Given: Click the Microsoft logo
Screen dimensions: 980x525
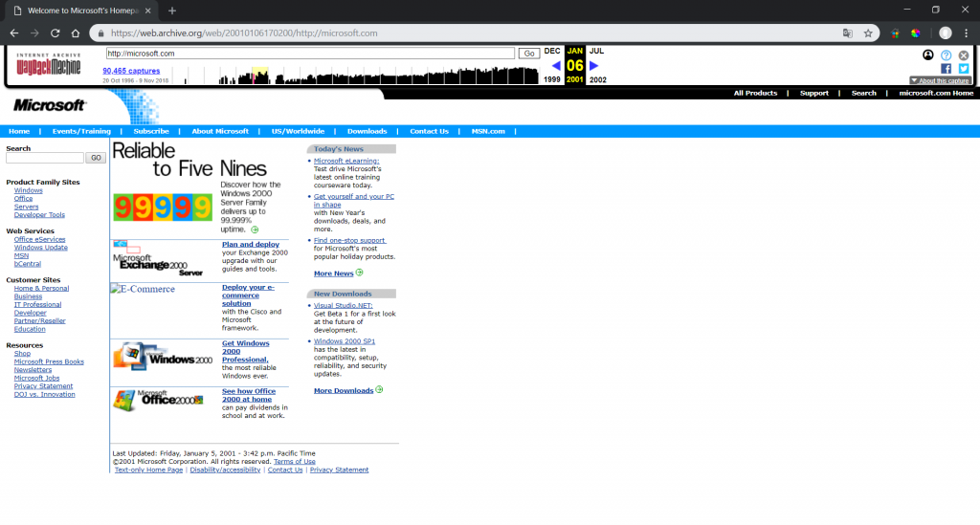Looking at the screenshot, I should (50, 105).
